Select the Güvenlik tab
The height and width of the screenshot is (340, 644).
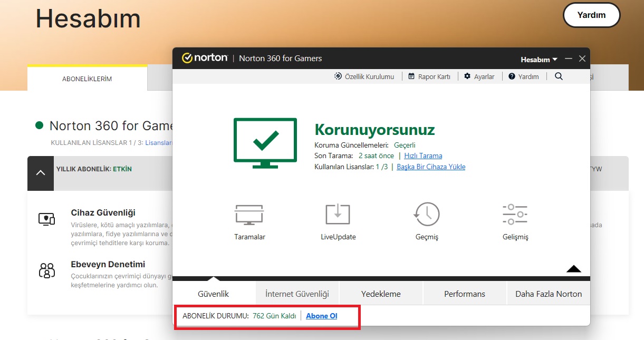[x=214, y=294]
